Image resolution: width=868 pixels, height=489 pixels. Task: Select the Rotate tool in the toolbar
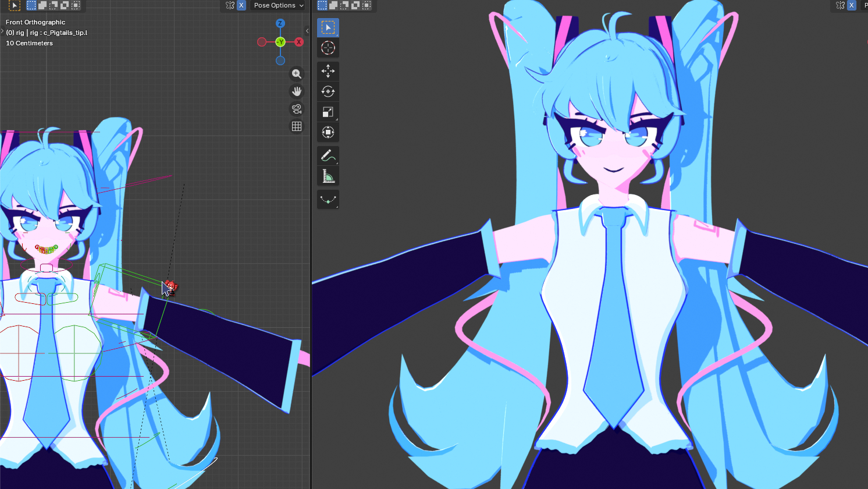pos(328,91)
